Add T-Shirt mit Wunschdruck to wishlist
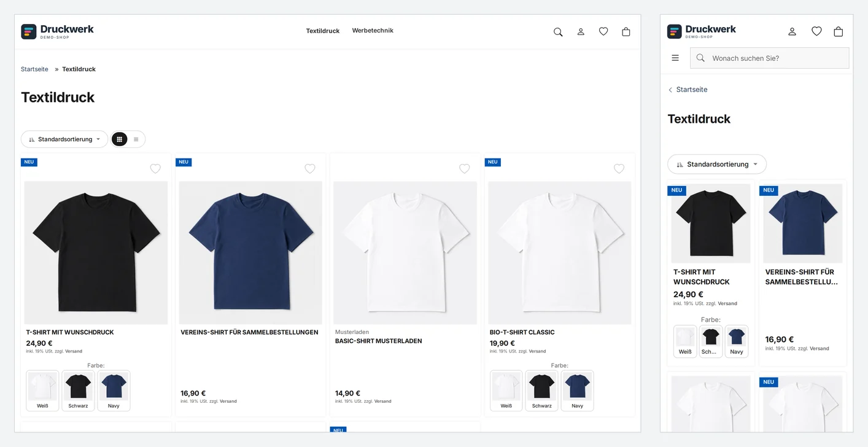 tap(155, 168)
